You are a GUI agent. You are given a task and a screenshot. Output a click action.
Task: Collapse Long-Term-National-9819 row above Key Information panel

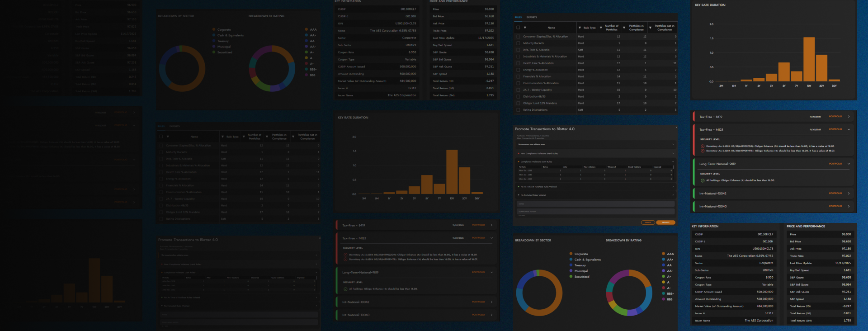coord(849,164)
